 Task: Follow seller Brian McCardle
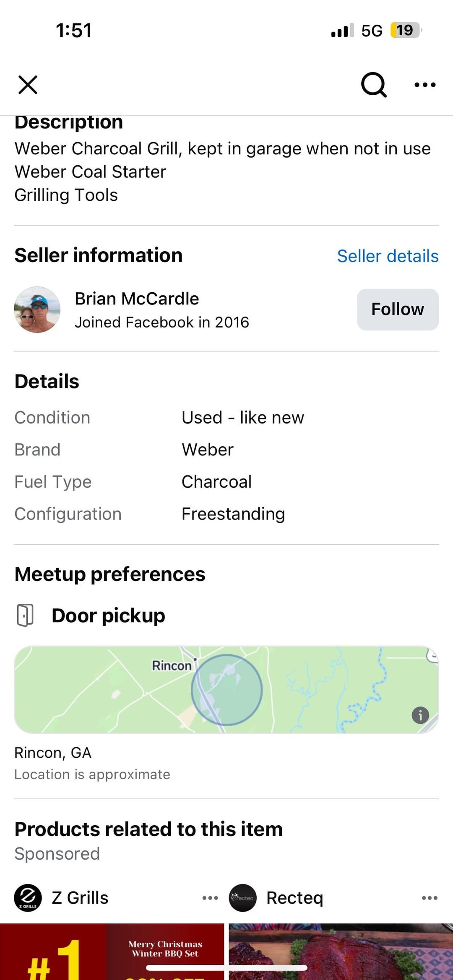tap(397, 309)
